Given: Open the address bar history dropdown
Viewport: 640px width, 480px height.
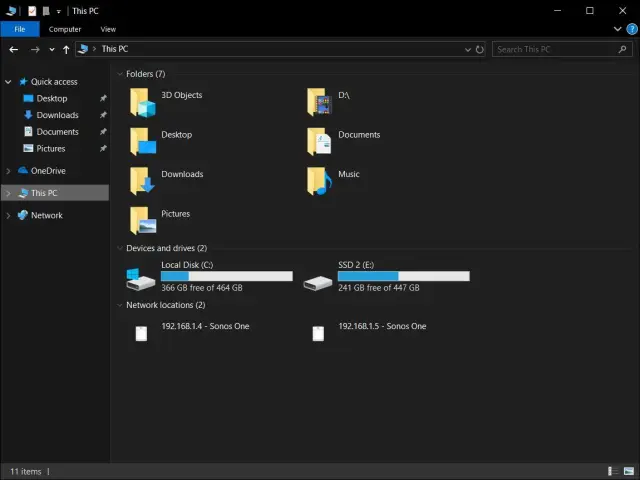Looking at the screenshot, I should click(467, 49).
